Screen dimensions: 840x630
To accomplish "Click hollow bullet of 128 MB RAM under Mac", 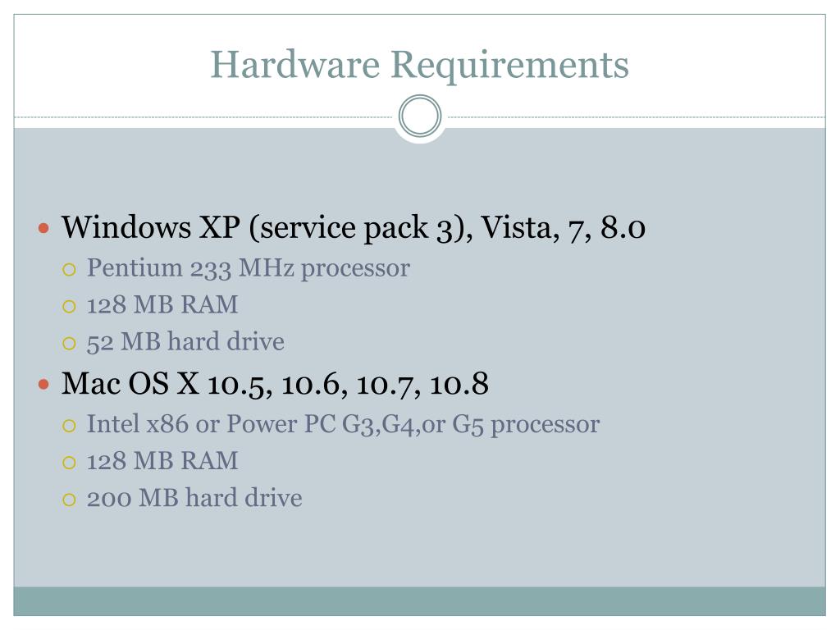I will (x=70, y=462).
